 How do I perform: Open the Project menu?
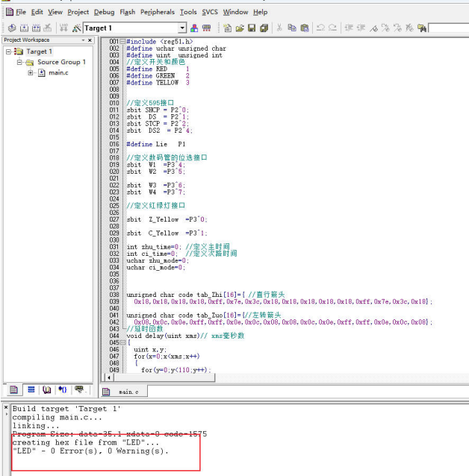[x=78, y=12]
